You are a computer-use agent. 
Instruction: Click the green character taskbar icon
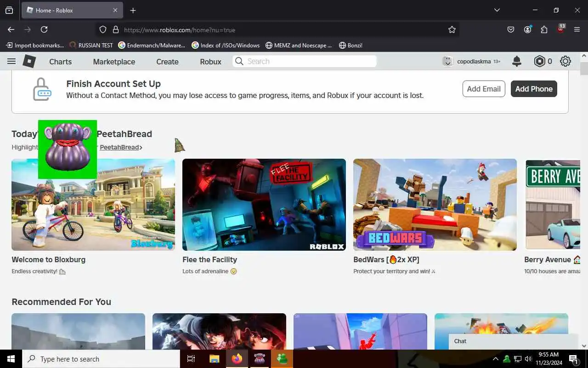(282, 359)
